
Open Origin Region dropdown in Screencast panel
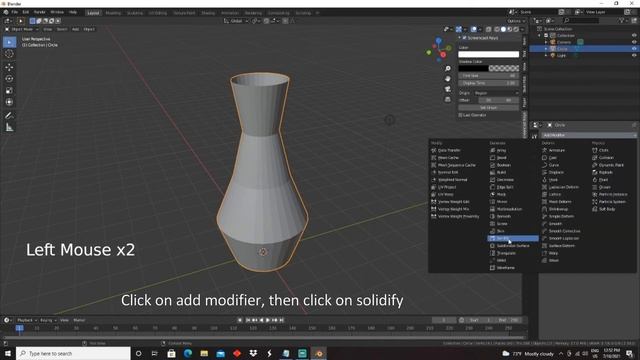coord(496,93)
